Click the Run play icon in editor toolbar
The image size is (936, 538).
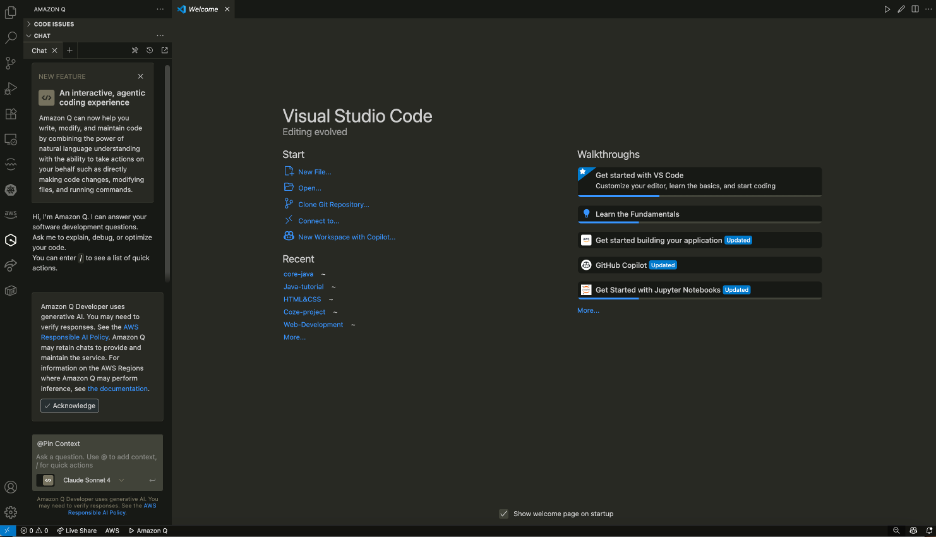pyautogui.click(x=887, y=9)
